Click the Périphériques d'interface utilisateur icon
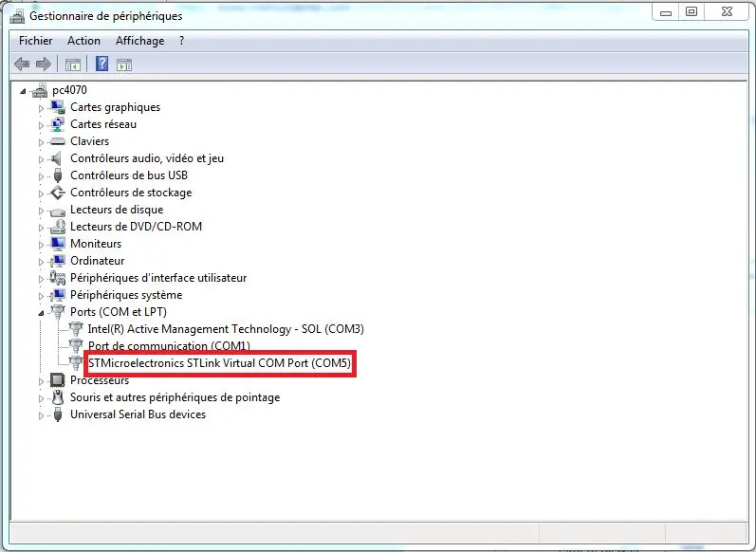 coord(57,278)
